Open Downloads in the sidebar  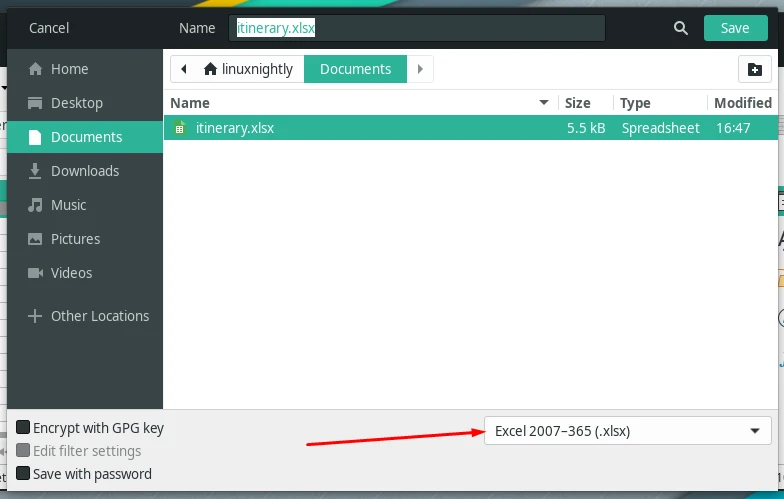pyautogui.click(x=85, y=171)
